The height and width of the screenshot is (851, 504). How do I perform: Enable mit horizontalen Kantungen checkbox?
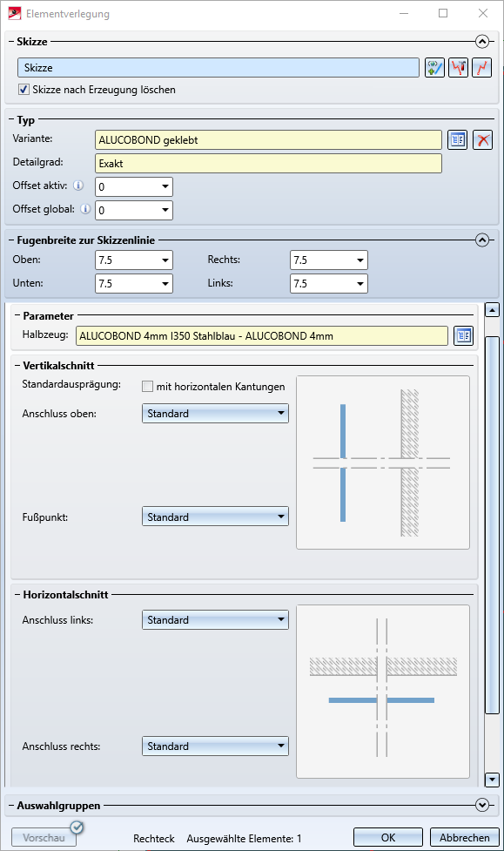pos(148,387)
